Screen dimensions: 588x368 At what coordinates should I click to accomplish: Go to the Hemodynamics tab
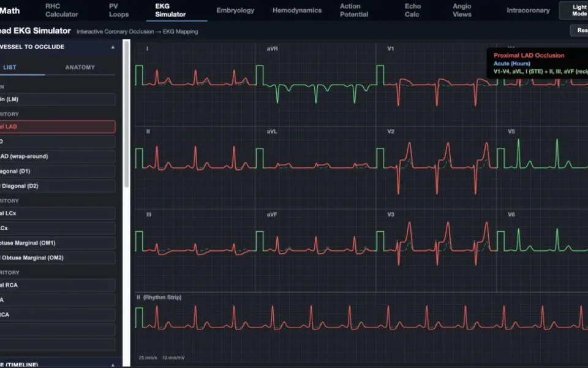click(297, 10)
